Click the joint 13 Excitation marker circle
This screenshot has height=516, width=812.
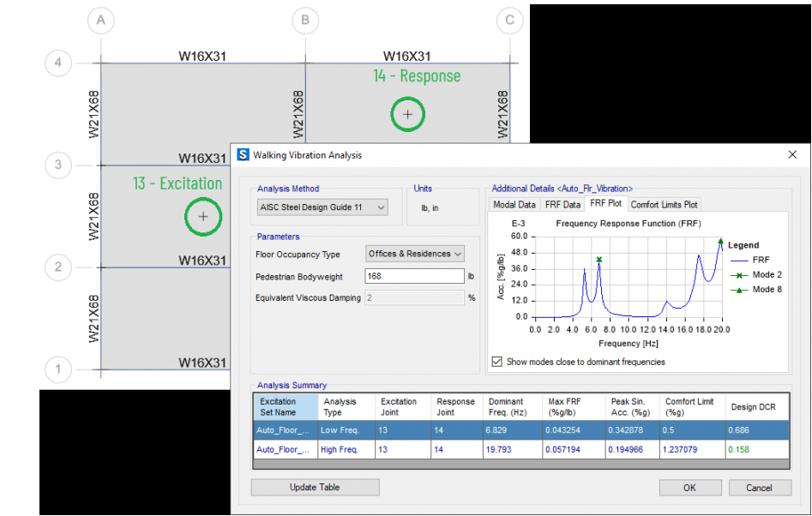(203, 217)
